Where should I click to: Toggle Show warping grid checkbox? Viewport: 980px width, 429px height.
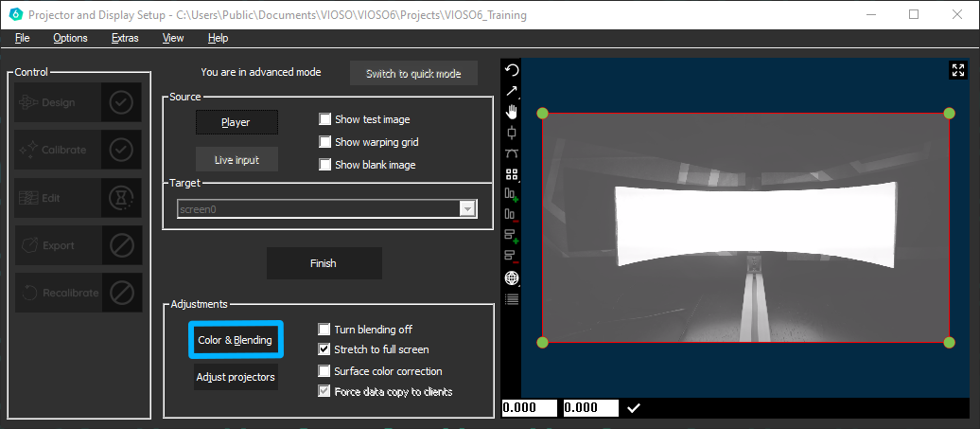325,142
